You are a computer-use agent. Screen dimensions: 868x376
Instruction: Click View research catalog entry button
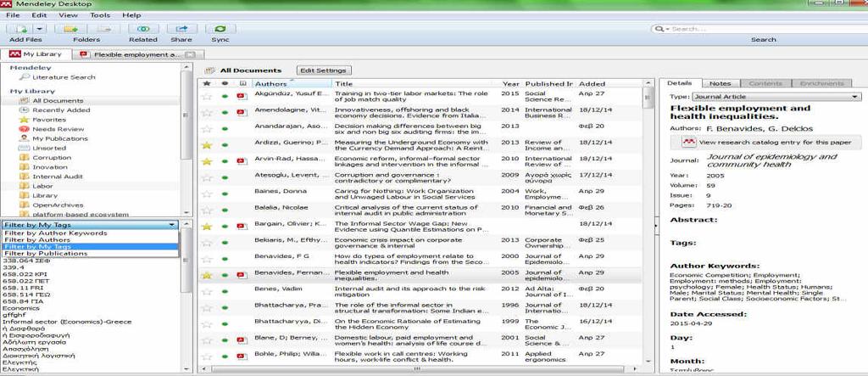766,143
